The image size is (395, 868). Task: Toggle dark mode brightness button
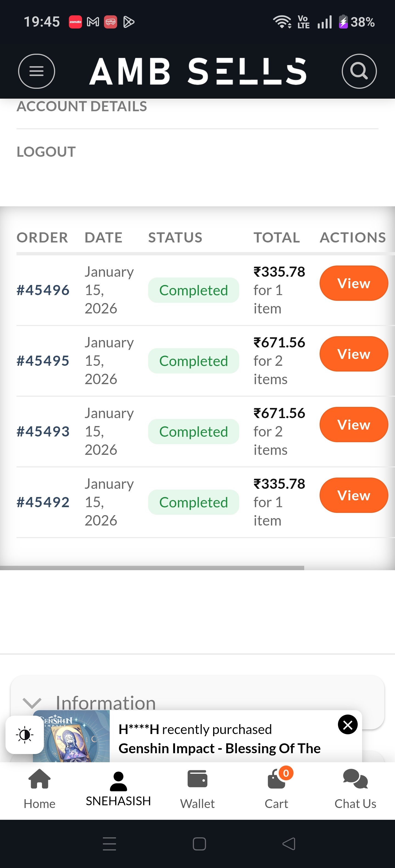pyautogui.click(x=25, y=735)
